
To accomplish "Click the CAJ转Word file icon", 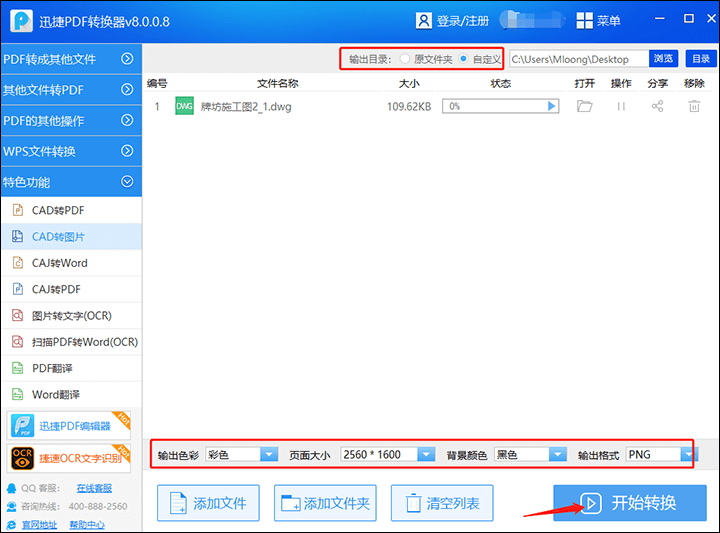I will pyautogui.click(x=17, y=263).
